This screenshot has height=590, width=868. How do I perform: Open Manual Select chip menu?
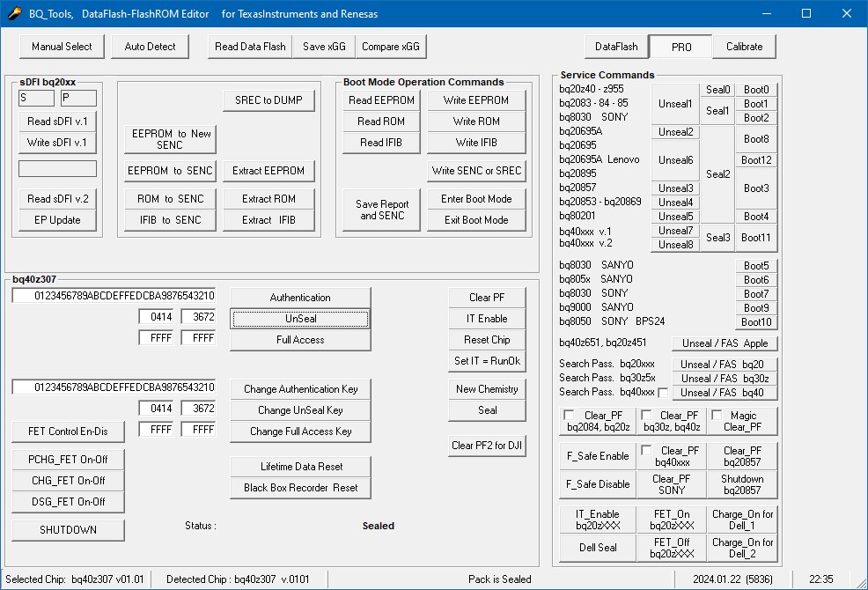62,47
